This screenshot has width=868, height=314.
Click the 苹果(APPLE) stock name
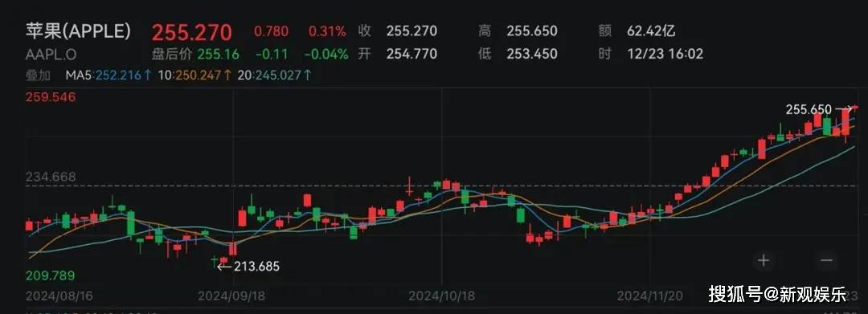pyautogui.click(x=78, y=31)
